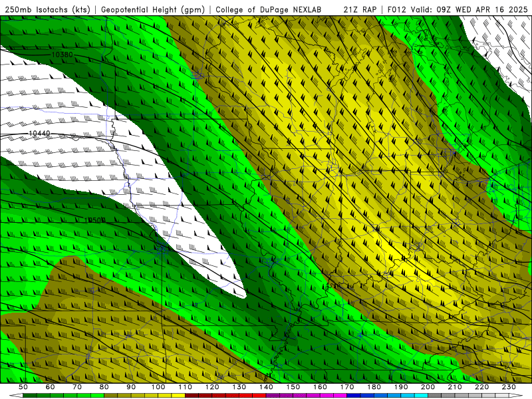Click the bright magenta swatch left of the 170 mark

click(x=340, y=396)
